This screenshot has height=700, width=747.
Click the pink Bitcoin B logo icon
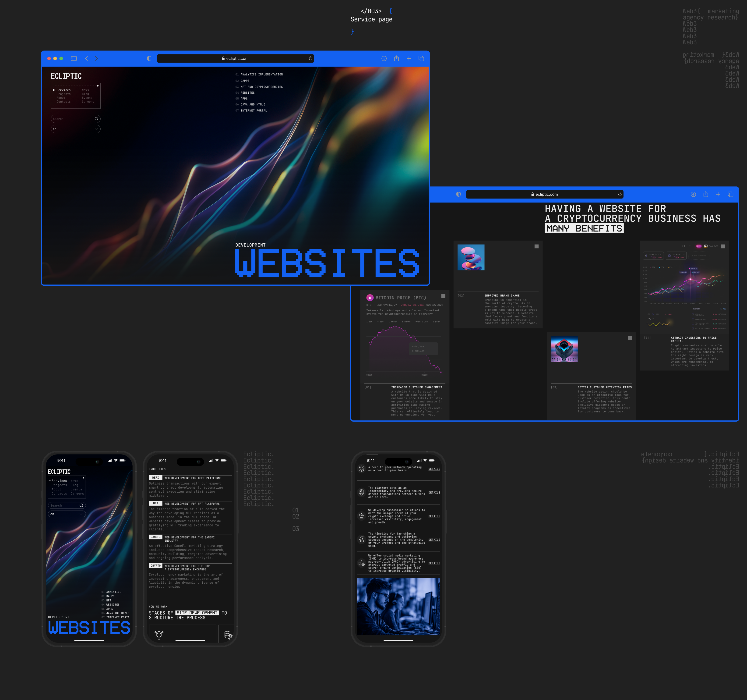point(370,298)
